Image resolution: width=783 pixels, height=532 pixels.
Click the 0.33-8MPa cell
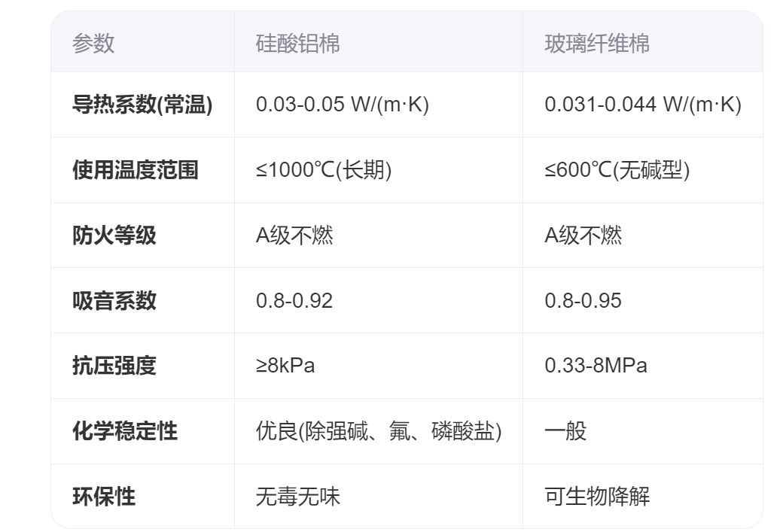[x=596, y=366]
